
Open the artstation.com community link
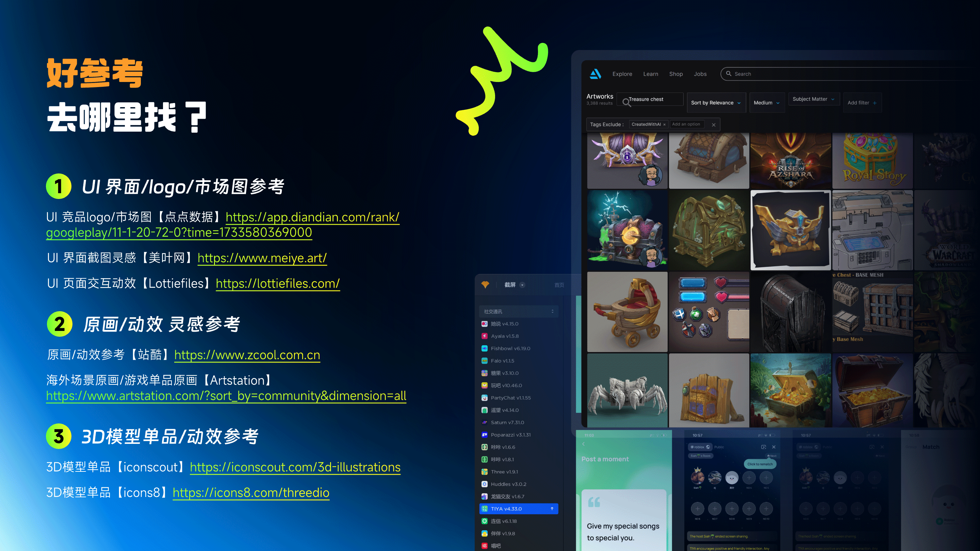(226, 396)
